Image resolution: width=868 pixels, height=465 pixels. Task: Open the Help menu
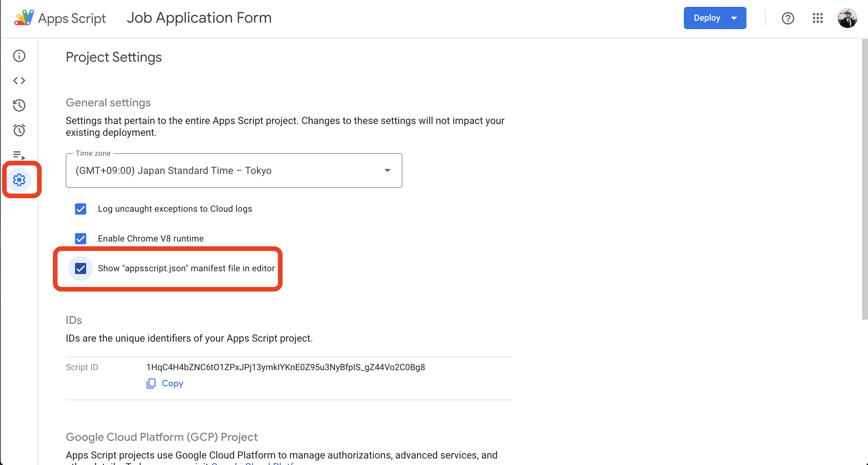tap(788, 18)
